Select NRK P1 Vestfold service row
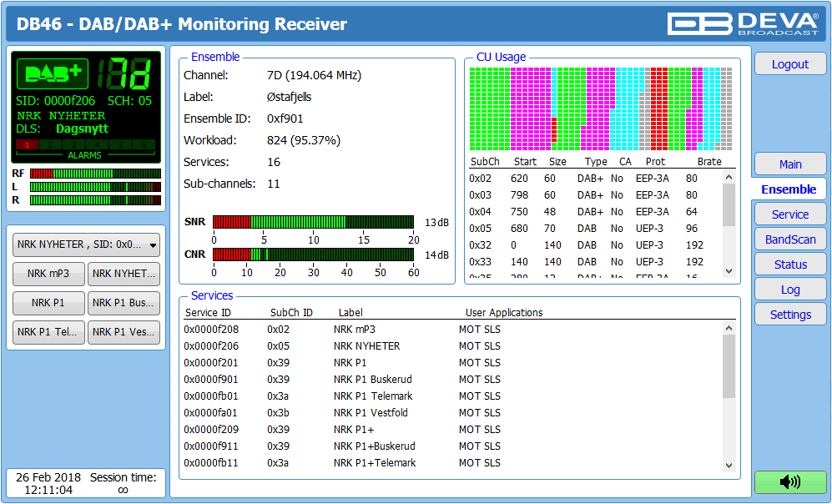This screenshot has width=832, height=504. 452,413
